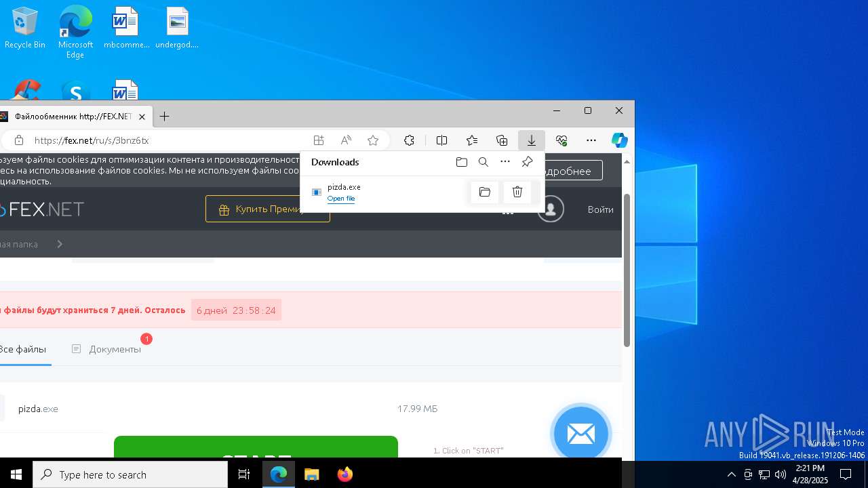Image resolution: width=868 pixels, height=488 pixels.
Task: Click the app available icon in address bar
Action: point(319,140)
